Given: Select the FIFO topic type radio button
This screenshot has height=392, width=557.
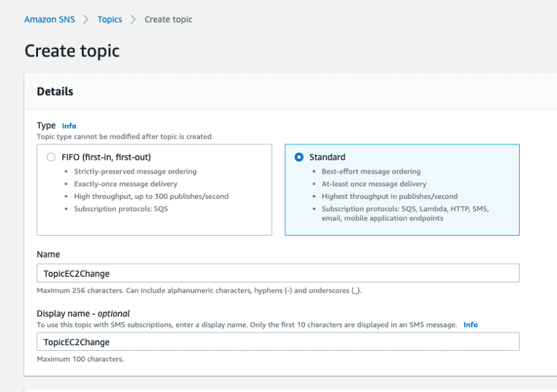Looking at the screenshot, I should pyautogui.click(x=51, y=157).
